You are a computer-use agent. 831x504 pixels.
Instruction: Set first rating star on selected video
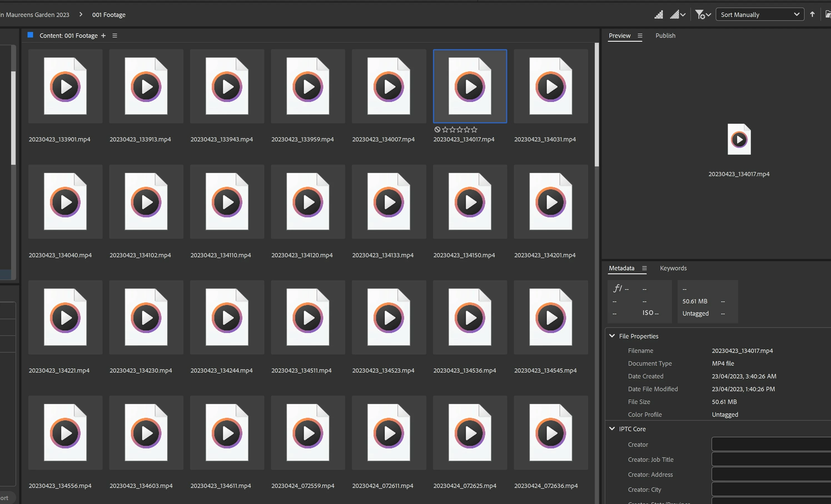445,129
